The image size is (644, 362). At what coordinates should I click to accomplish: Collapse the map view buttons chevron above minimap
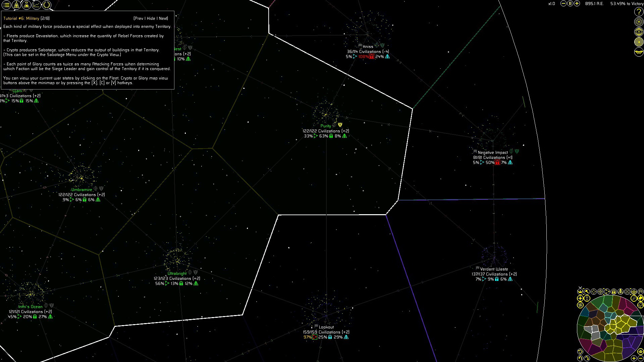pos(580,287)
